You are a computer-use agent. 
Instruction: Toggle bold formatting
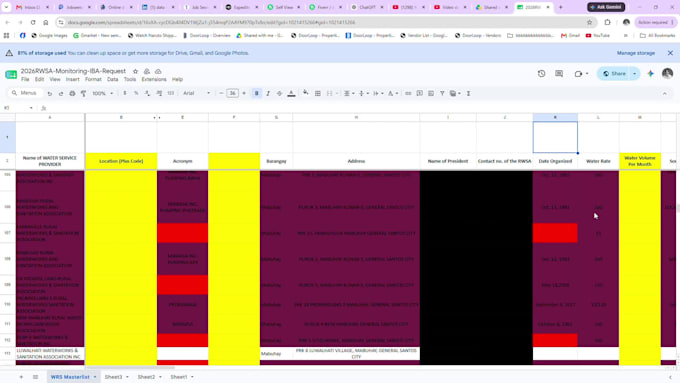click(257, 93)
